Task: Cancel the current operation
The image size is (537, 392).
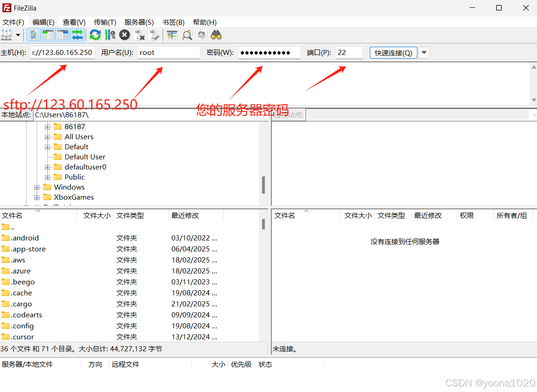Action: (x=125, y=35)
